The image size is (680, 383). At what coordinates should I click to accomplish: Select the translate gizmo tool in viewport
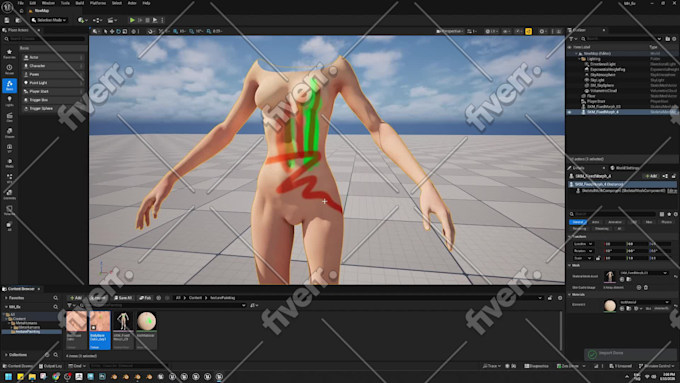[x=112, y=31]
